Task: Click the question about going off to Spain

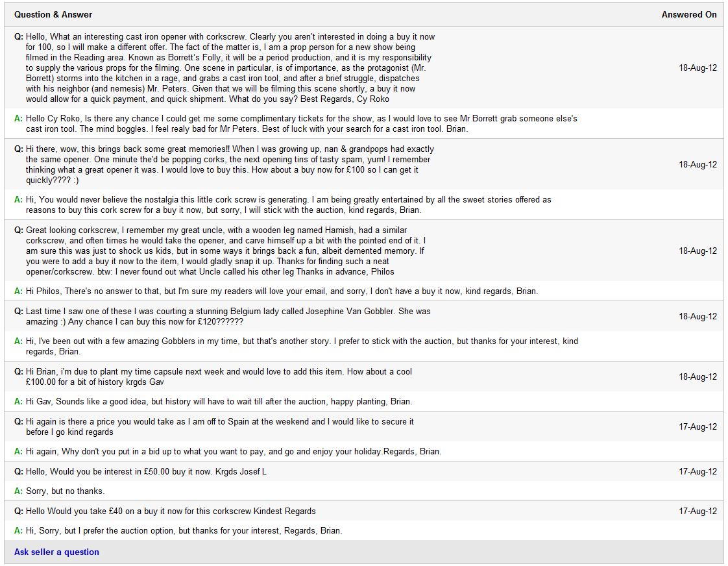Action: (x=219, y=426)
